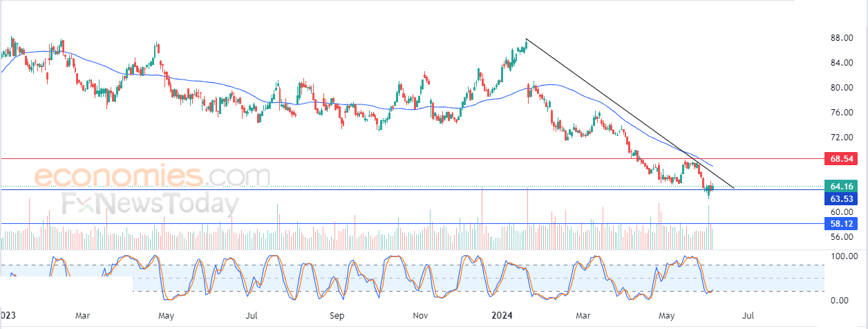This screenshot has width=868, height=329.
Task: Click the Jul label at far right
Action: click(x=748, y=316)
